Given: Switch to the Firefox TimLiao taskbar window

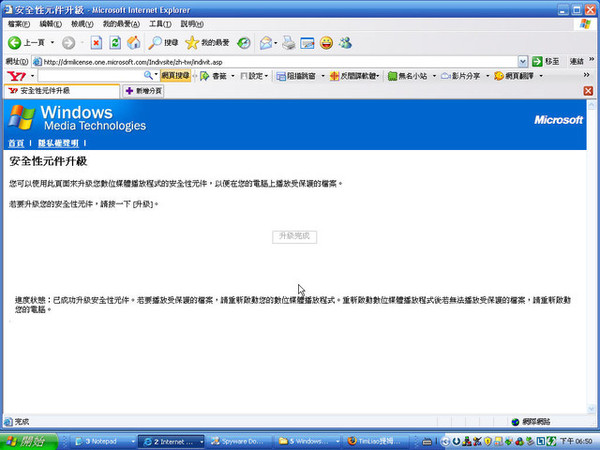Looking at the screenshot, I should [x=376, y=441].
